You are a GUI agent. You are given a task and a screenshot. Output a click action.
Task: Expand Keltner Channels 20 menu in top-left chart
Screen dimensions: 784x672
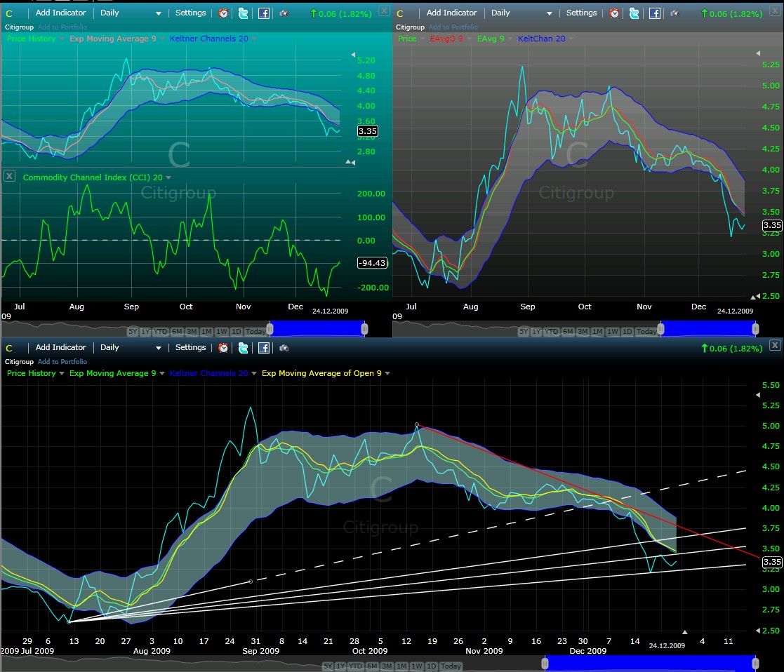(x=254, y=39)
